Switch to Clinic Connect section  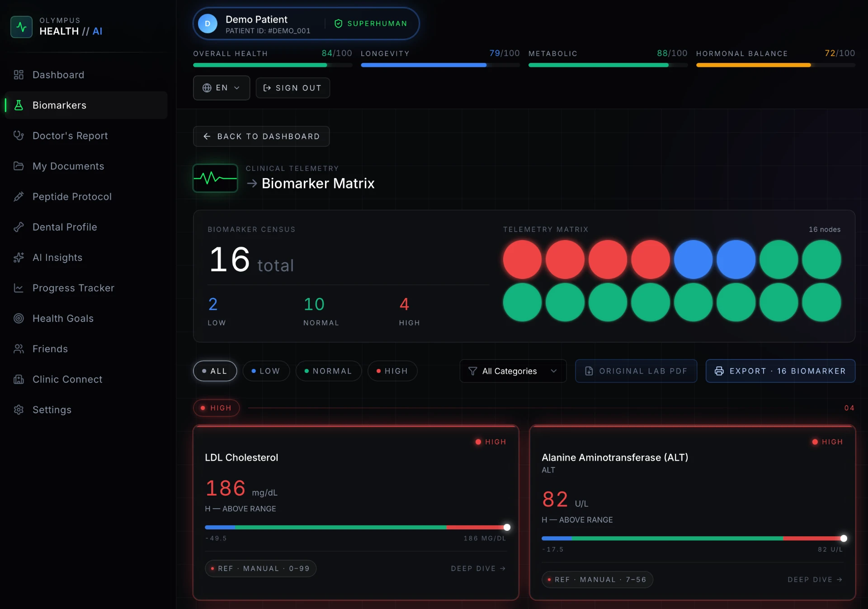[86, 379]
